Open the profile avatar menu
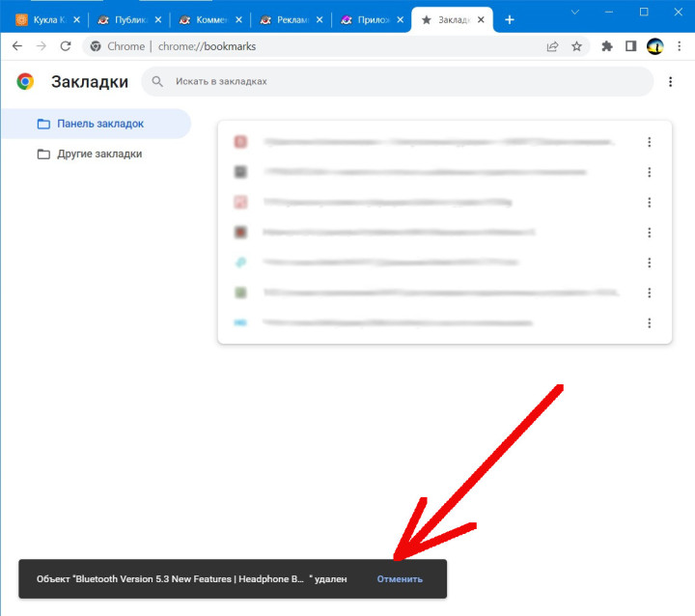This screenshot has width=695, height=616. (655, 46)
